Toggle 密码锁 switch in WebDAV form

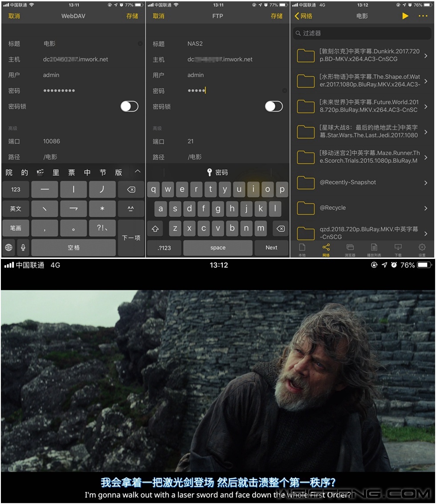[129, 106]
